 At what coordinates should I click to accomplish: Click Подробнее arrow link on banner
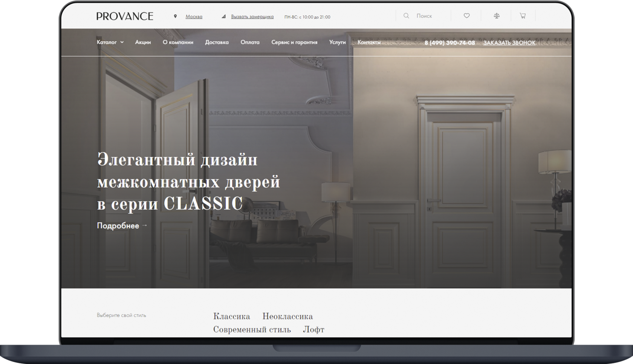[x=122, y=226]
